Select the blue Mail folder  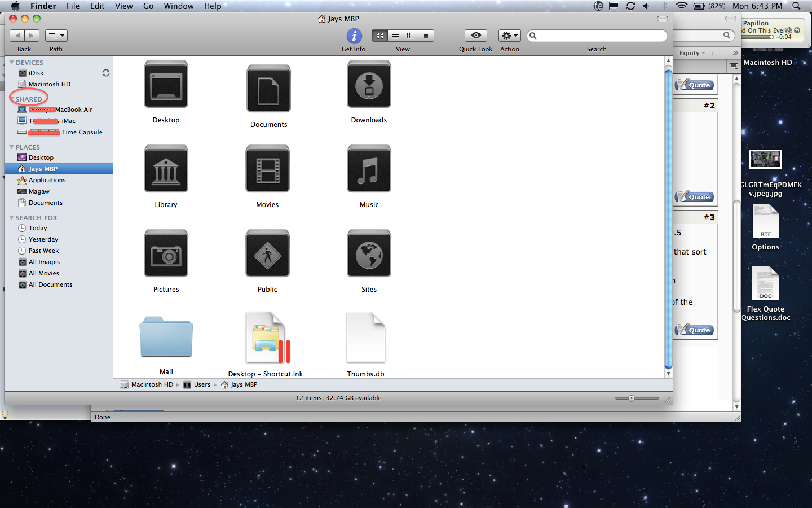tap(166, 337)
